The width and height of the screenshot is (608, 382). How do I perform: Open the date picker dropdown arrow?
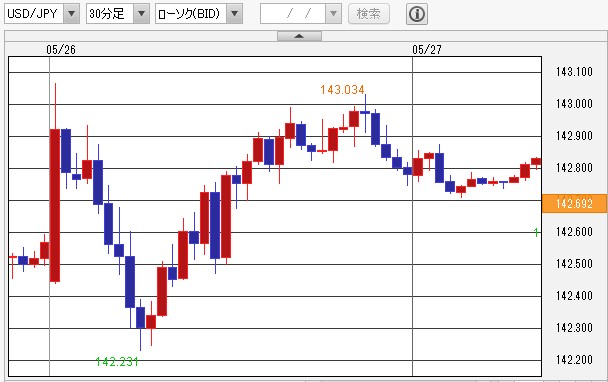click(333, 14)
